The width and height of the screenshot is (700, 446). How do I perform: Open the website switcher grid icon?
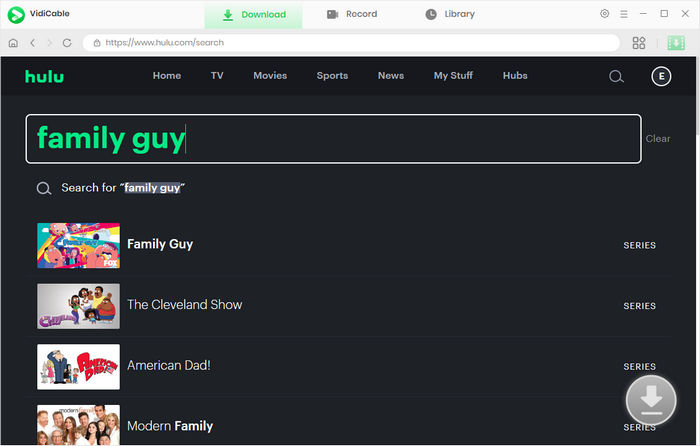639,43
